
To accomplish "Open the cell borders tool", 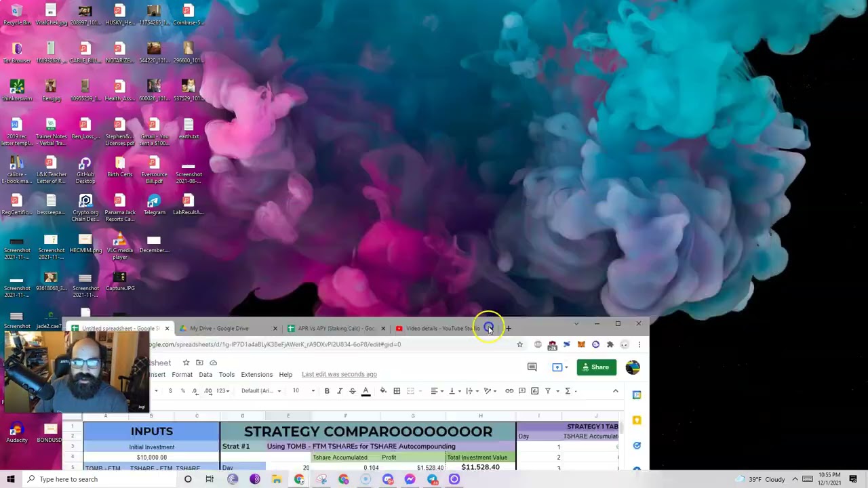I will pyautogui.click(x=397, y=390).
